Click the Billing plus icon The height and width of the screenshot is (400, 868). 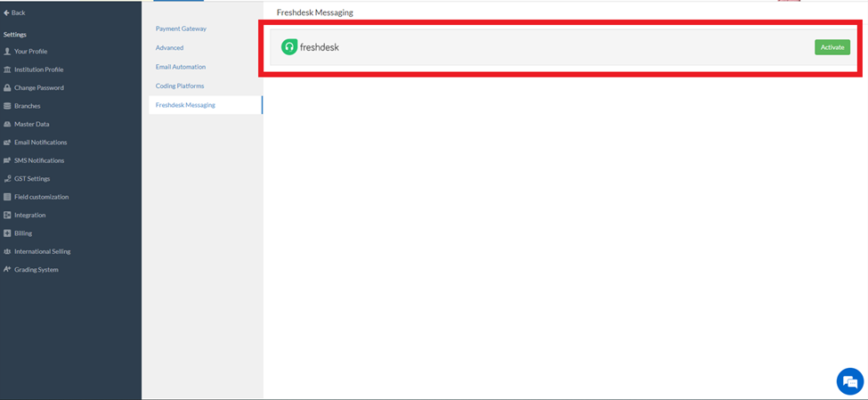pyautogui.click(x=7, y=233)
